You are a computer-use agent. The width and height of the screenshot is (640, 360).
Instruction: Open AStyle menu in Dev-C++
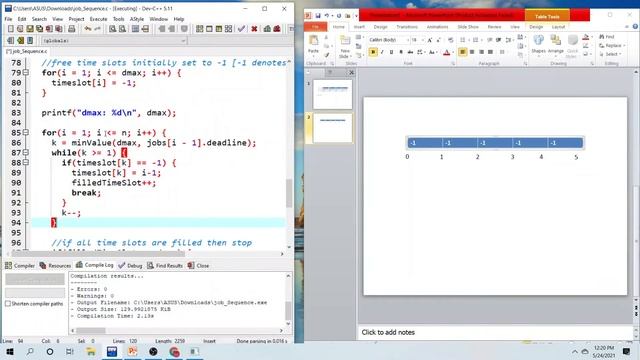[x=137, y=19]
